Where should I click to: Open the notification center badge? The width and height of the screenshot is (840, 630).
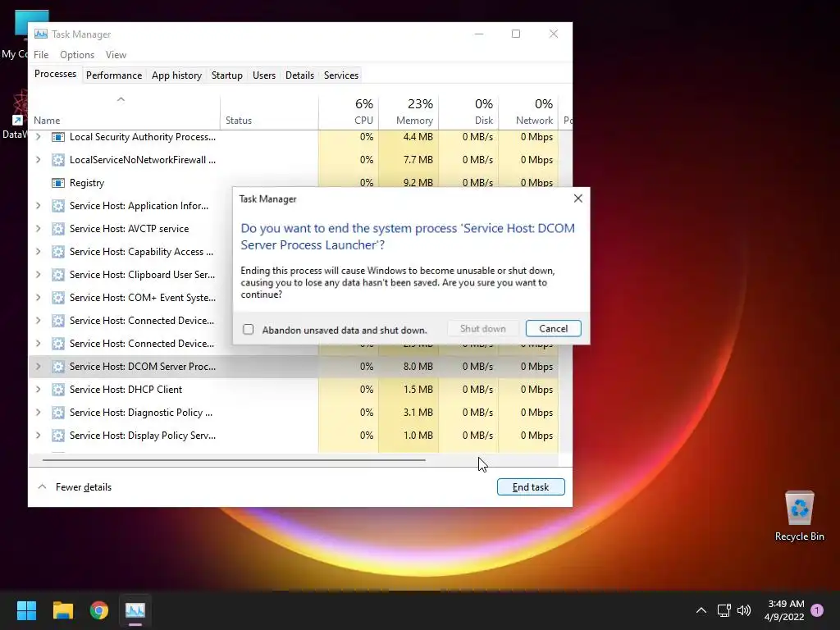coord(817,610)
